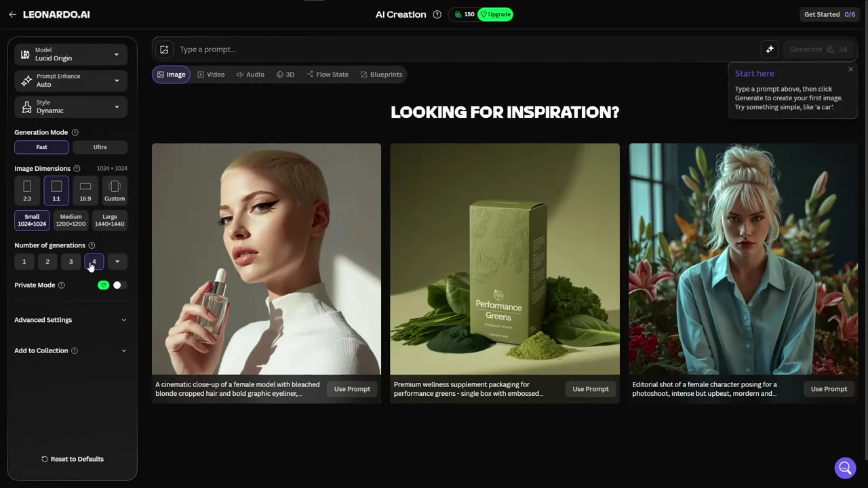Expand Add to Collection section
Screen dimensions: 868x488
point(71,350)
